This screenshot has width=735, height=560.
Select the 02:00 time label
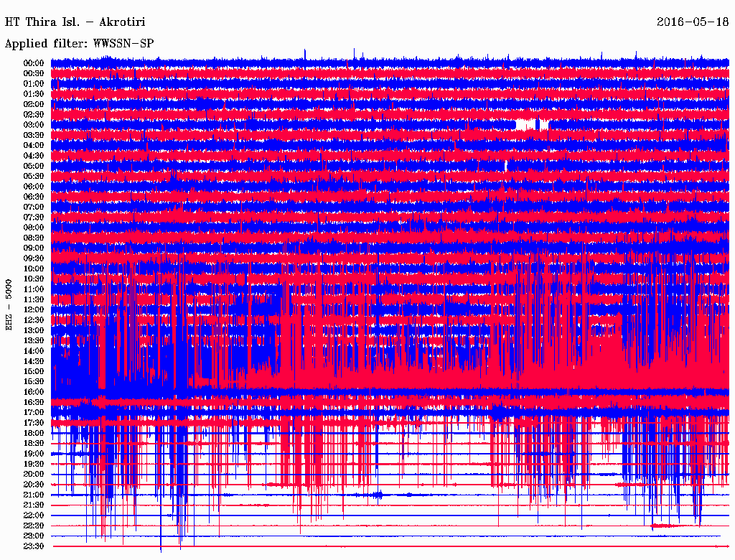(33, 104)
